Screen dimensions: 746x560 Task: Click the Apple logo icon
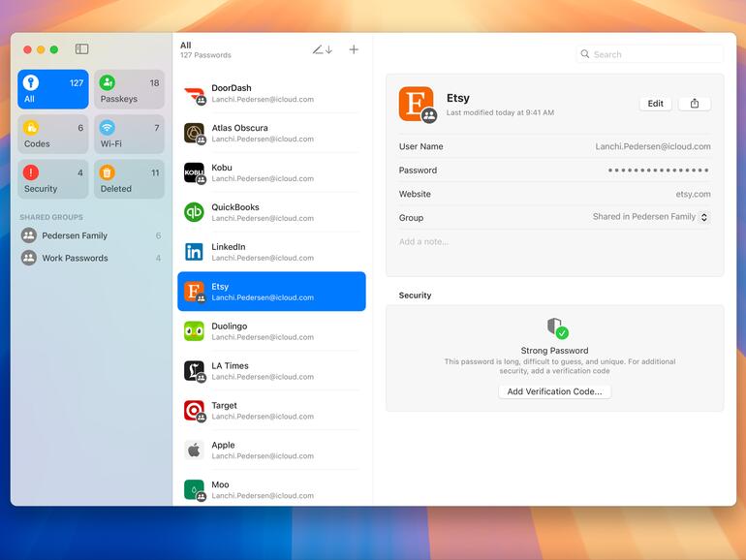[194, 451]
